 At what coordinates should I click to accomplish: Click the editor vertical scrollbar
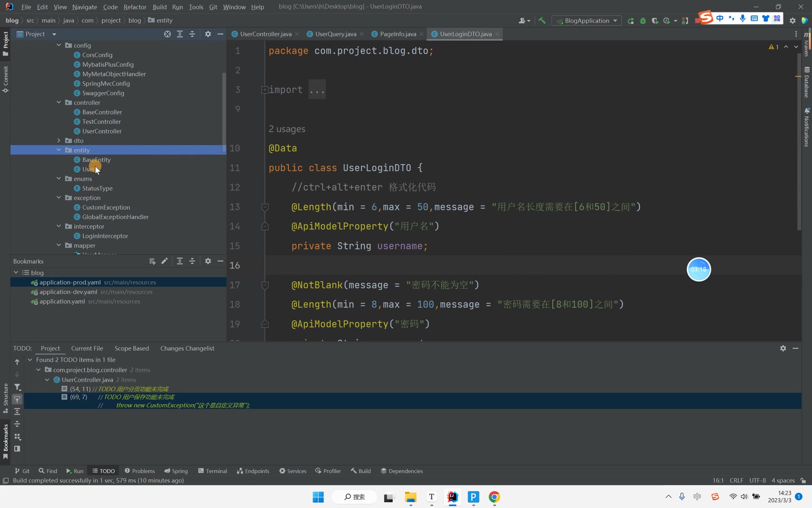click(798, 141)
